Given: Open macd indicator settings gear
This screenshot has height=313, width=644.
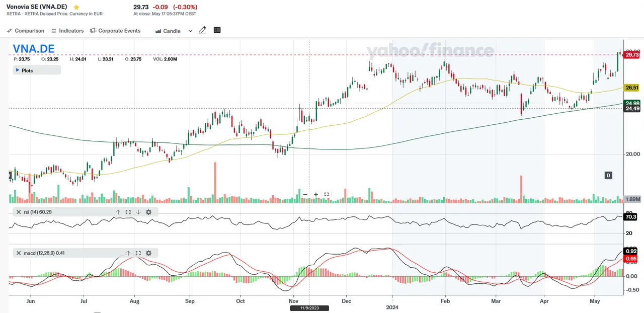Looking at the screenshot, I should pos(148,253).
